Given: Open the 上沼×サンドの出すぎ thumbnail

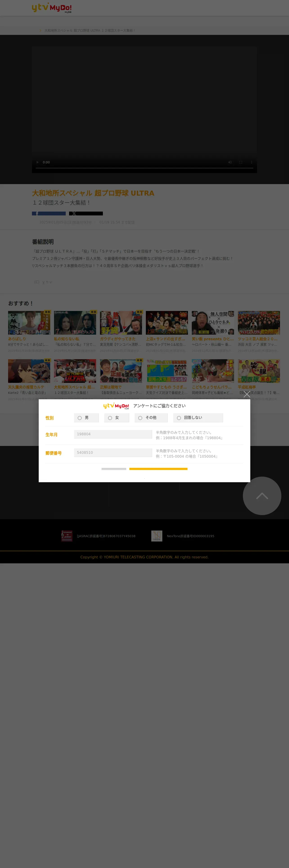Looking at the screenshot, I should 167,322.
